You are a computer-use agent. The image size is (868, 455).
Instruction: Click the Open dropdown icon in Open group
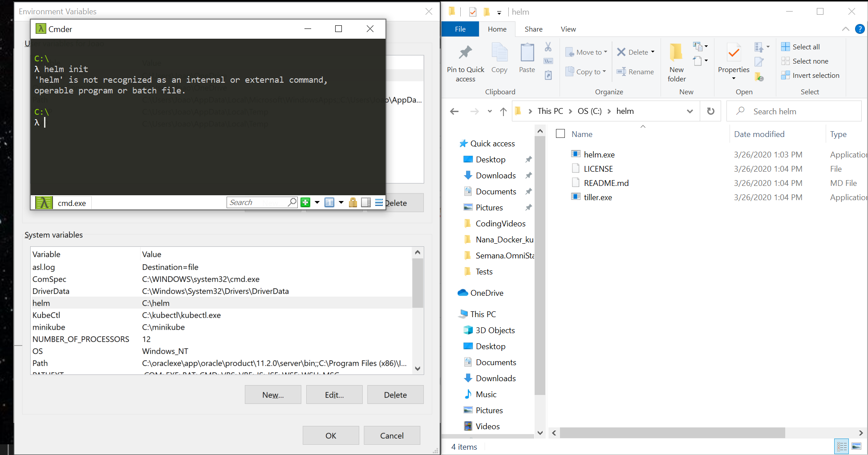coord(762,47)
